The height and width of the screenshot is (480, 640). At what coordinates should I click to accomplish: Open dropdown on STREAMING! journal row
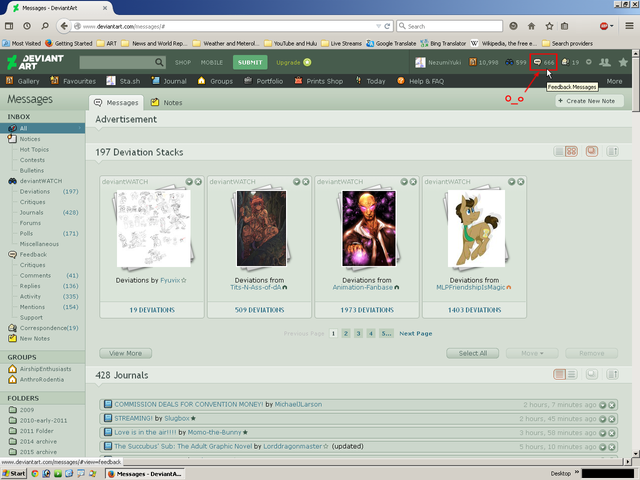click(602, 419)
